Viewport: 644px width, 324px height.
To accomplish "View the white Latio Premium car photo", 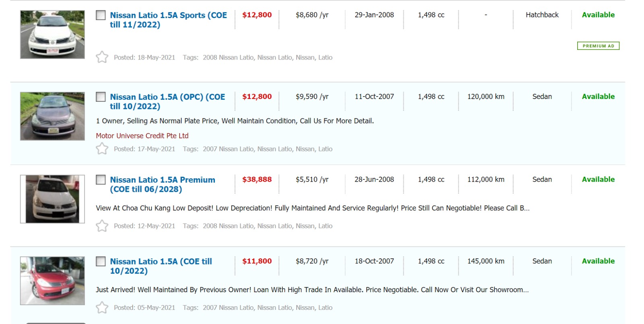I will tap(52, 199).
